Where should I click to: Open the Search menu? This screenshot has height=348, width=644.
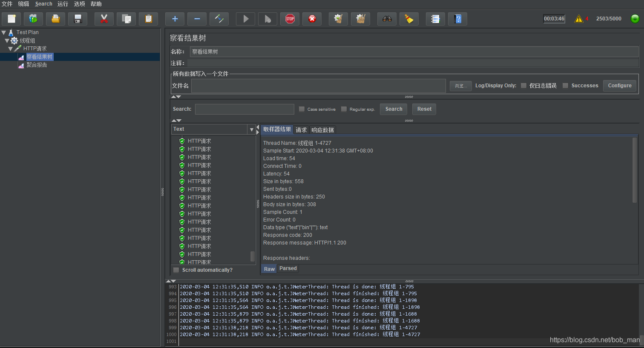pos(43,4)
